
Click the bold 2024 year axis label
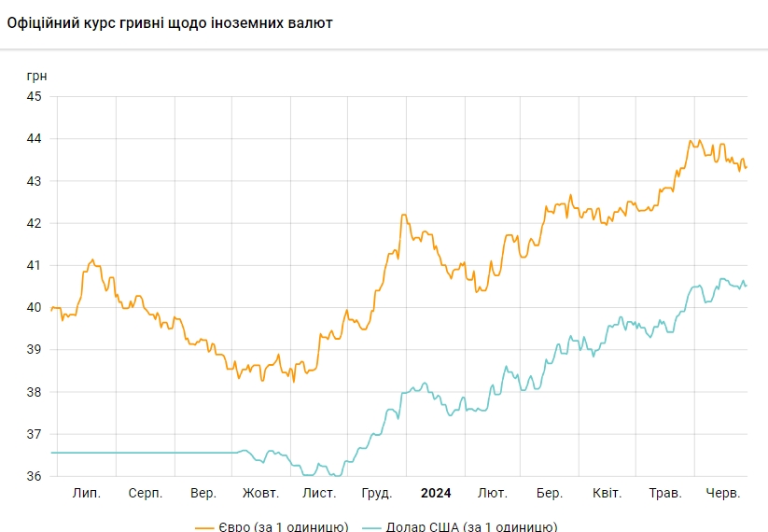pyautogui.click(x=435, y=493)
